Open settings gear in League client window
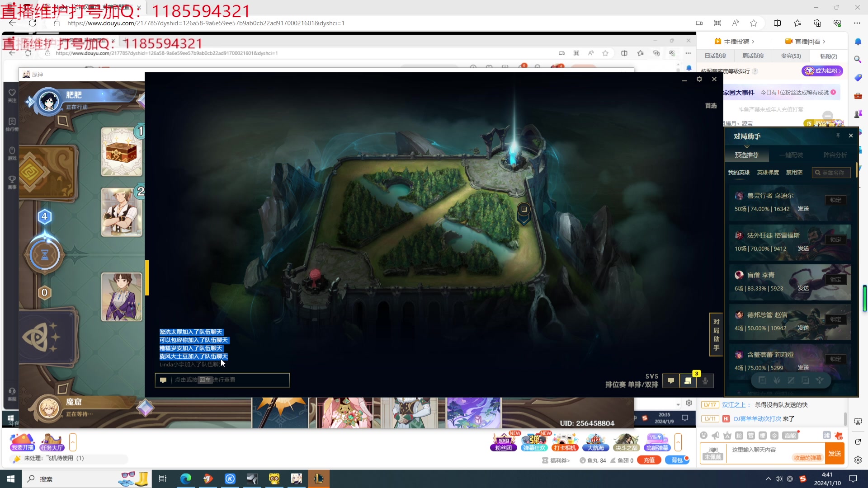The width and height of the screenshot is (868, 488). (699, 79)
